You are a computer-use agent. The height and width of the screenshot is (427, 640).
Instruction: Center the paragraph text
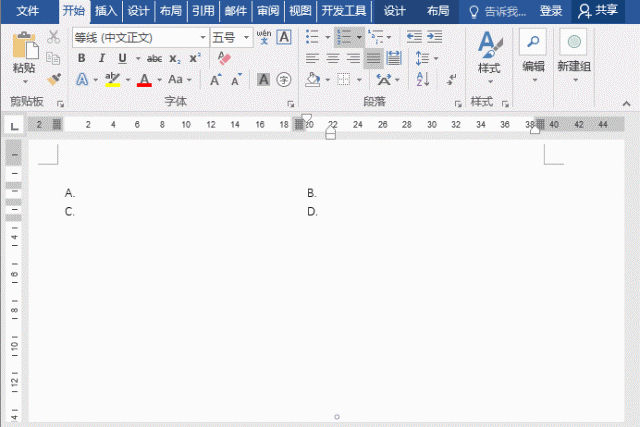pyautogui.click(x=333, y=58)
